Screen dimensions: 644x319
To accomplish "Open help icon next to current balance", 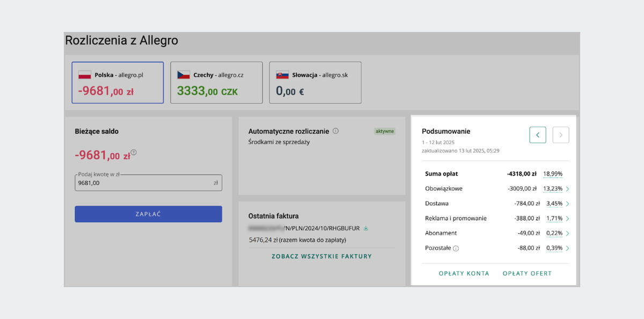I will (134, 153).
